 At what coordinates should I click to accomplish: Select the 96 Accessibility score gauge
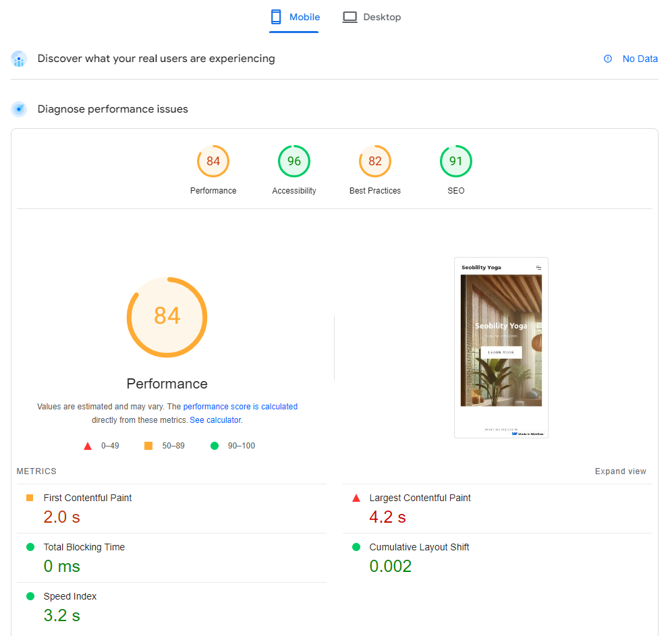pyautogui.click(x=294, y=161)
